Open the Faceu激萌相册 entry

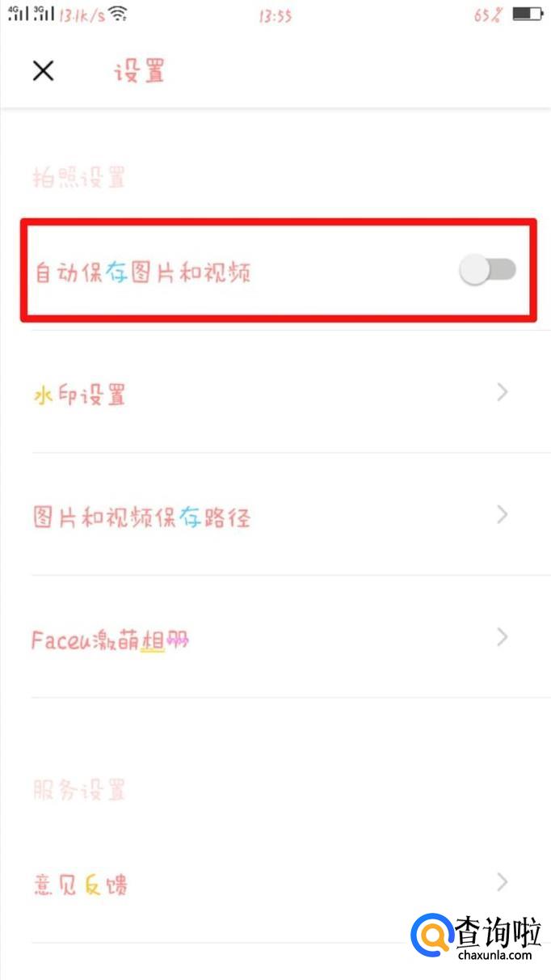[x=275, y=637]
